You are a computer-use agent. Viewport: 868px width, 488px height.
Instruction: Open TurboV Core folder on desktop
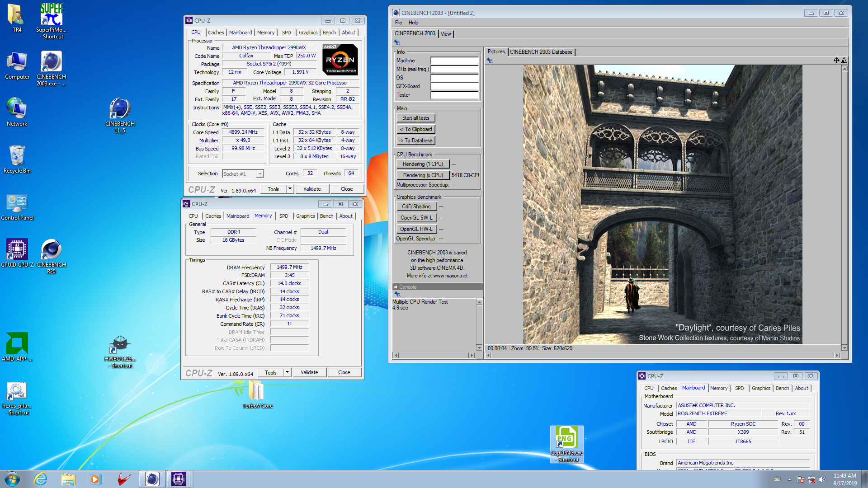pyautogui.click(x=257, y=394)
